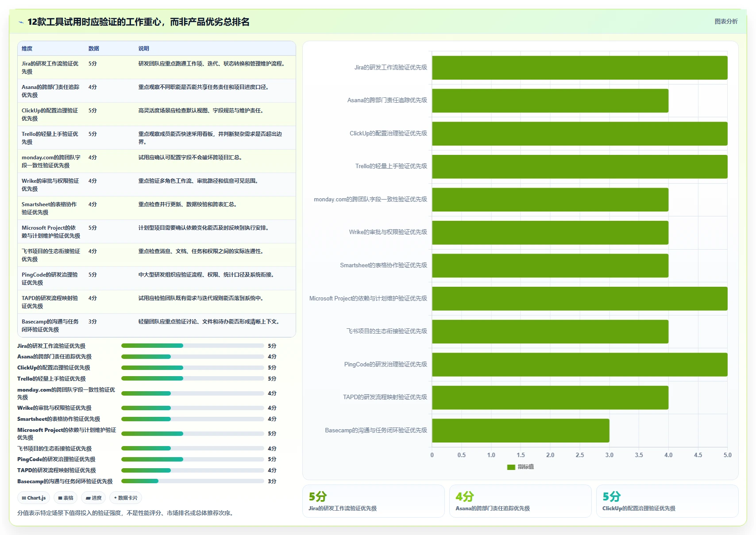Click description '重点检查并行更新、数据校验和跨表汇总。'

[189, 204]
